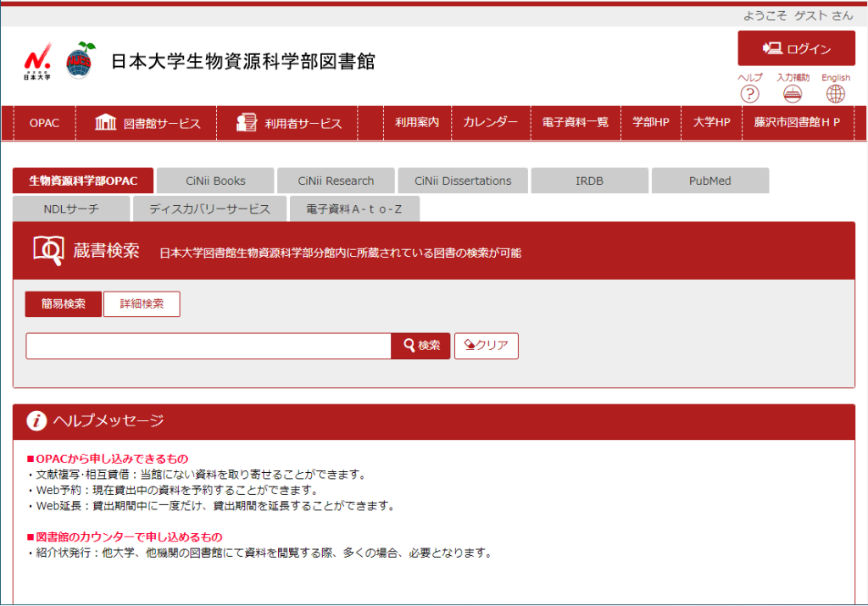The image size is (868, 606).
Task: Click the ログイン button
Action: 796,48
